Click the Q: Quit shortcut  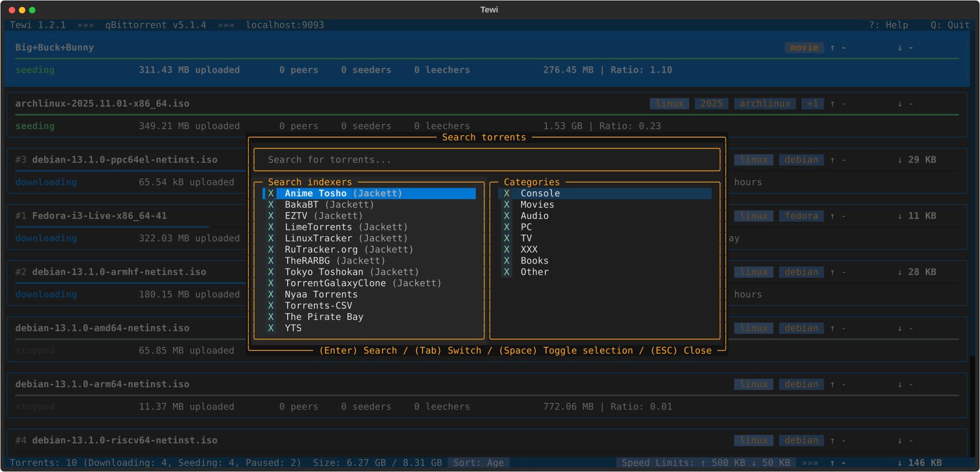950,25
